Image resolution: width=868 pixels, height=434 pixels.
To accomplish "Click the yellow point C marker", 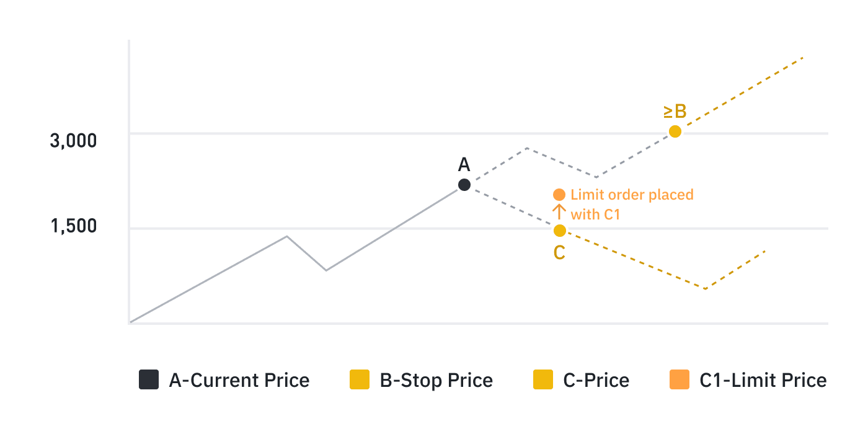I will tap(559, 231).
